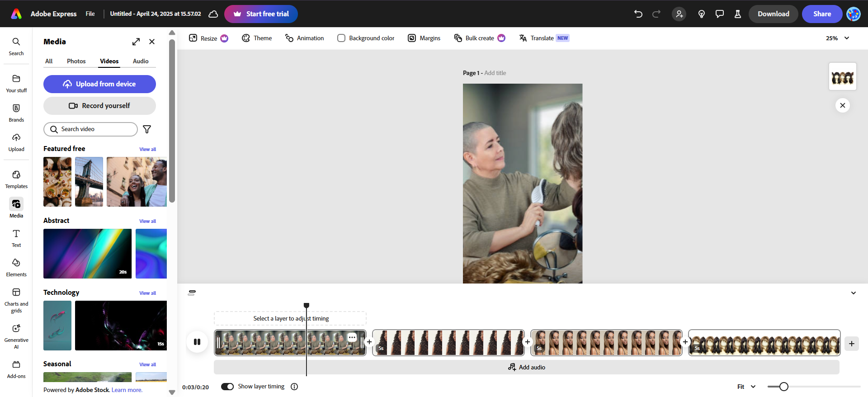The image size is (868, 397).
Task: Open the zoom percentage dropdown
Action: 837,38
